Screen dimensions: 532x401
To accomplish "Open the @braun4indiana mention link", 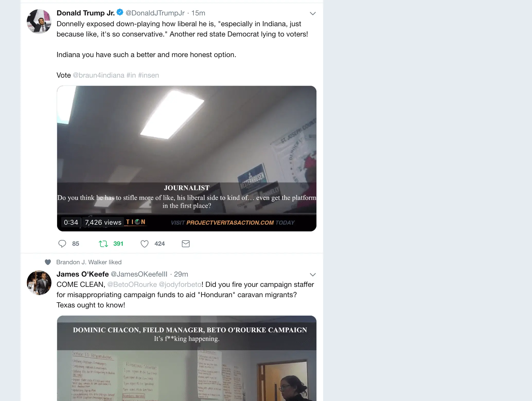I will [99, 75].
